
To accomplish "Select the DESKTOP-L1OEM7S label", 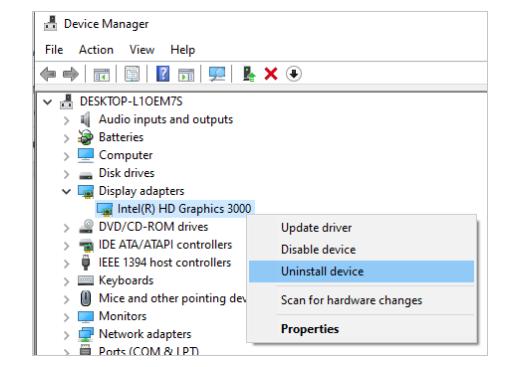I will tap(131, 101).
